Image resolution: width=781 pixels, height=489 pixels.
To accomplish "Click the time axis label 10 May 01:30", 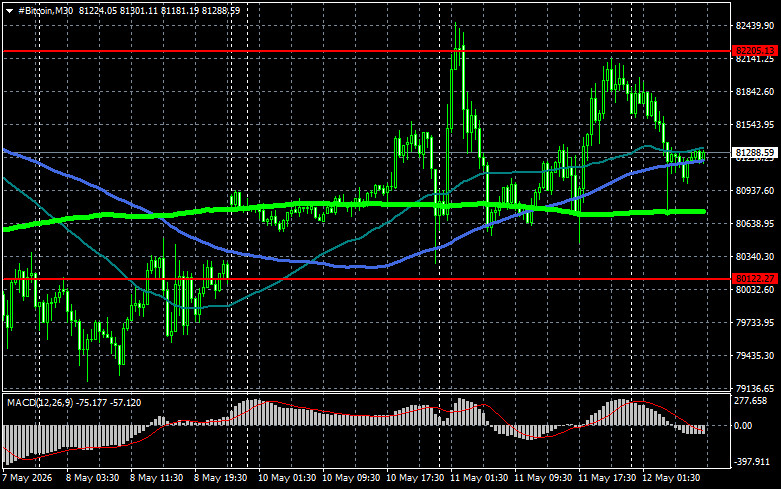I will pyautogui.click(x=287, y=478).
